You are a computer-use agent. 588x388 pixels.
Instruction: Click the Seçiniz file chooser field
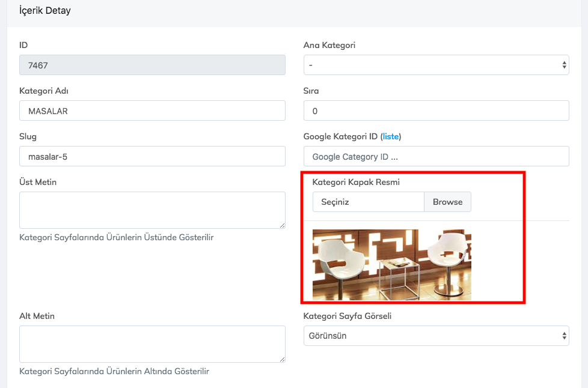point(369,202)
